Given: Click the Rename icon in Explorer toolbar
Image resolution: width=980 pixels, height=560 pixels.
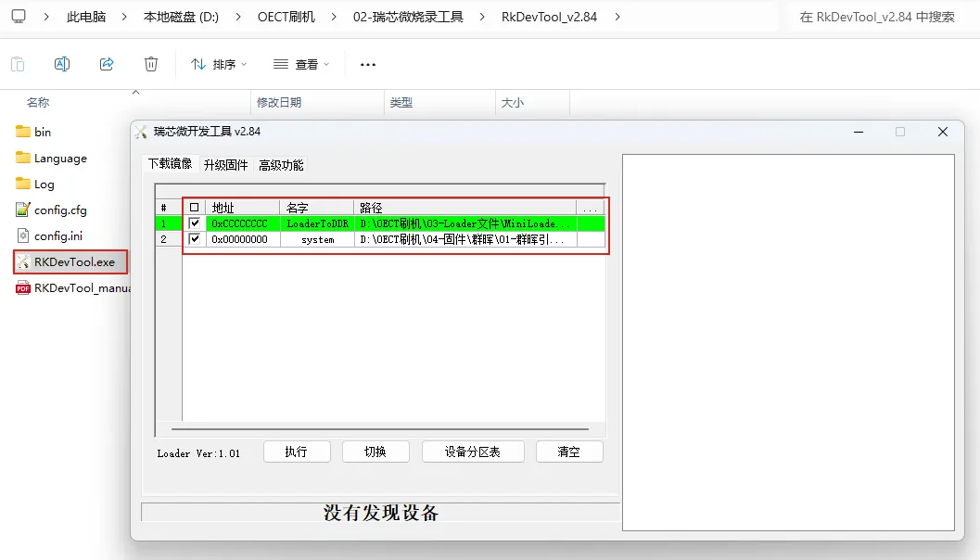Looking at the screenshot, I should pyautogui.click(x=62, y=64).
